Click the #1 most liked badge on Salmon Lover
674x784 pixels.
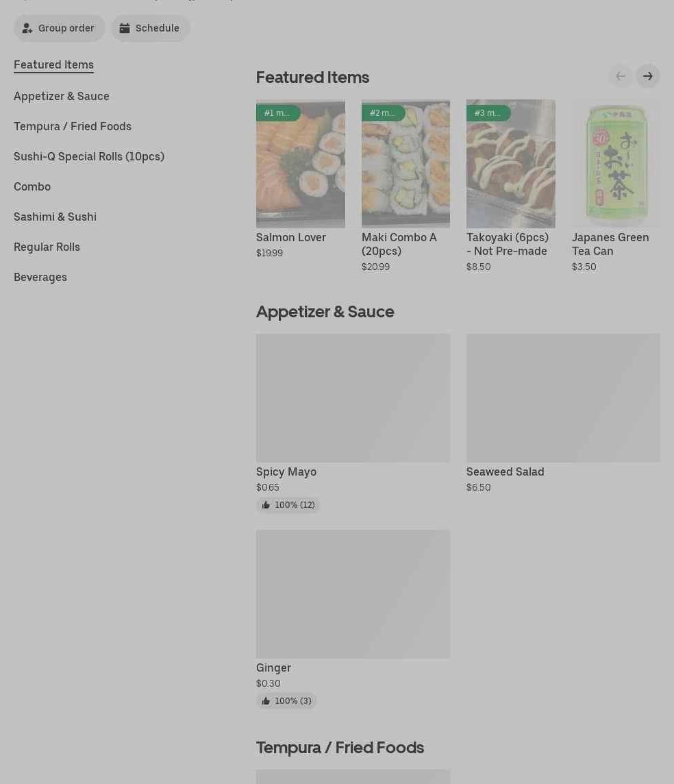[278, 113]
